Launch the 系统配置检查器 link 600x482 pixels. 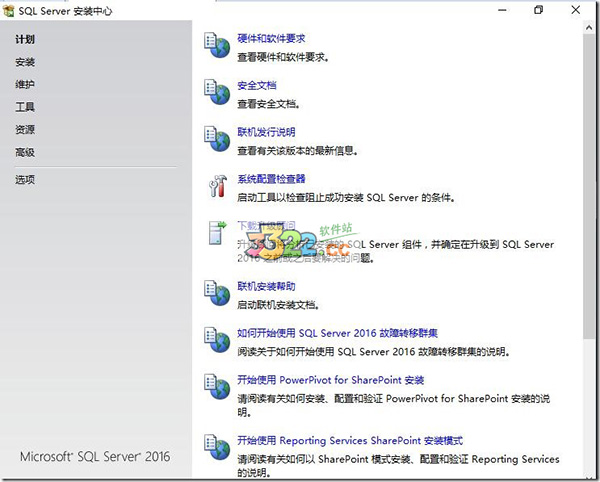point(271,179)
